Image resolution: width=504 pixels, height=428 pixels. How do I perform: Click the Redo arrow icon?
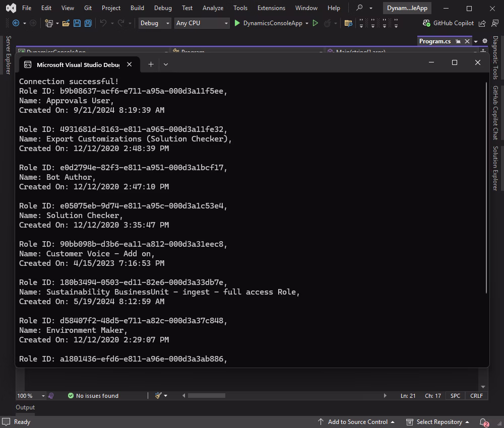coord(121,23)
